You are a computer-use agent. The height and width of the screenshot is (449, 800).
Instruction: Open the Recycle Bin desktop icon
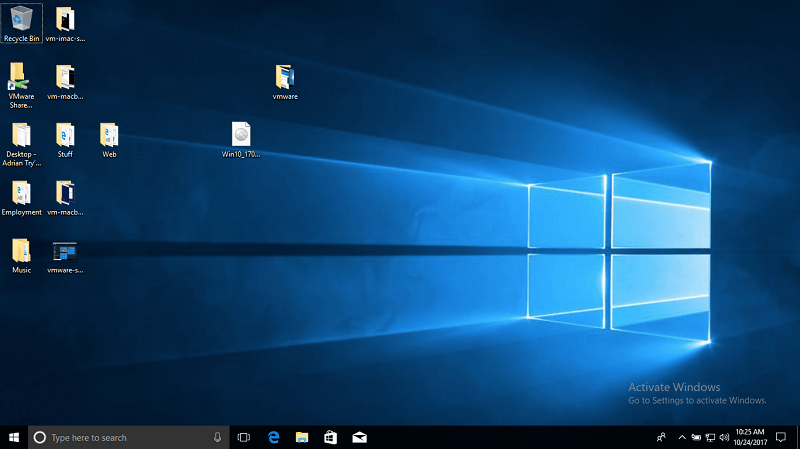21,23
